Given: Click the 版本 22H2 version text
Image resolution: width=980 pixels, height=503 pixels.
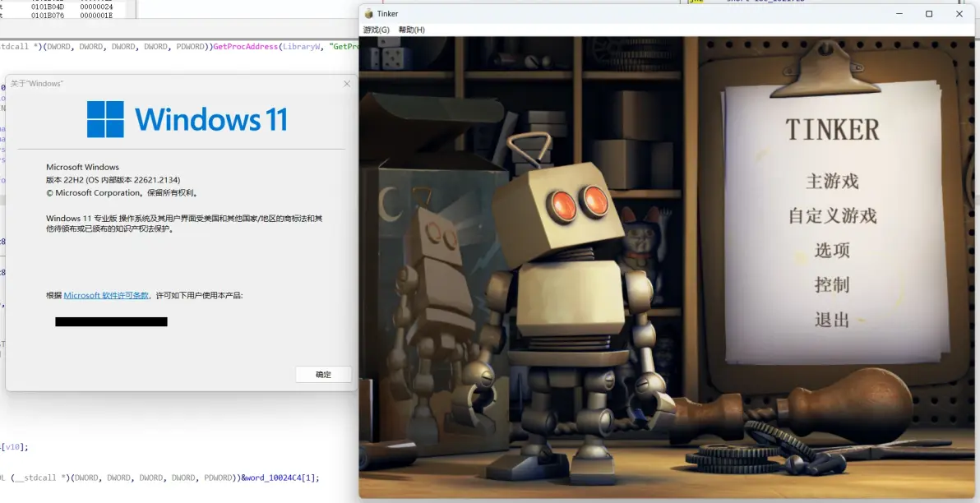Looking at the screenshot, I should [113, 180].
